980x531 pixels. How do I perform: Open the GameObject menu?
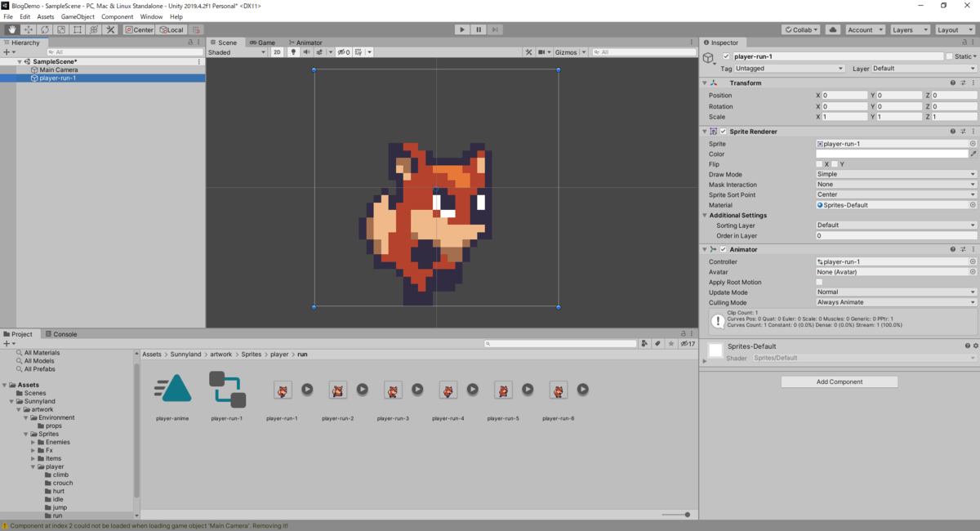(x=78, y=16)
